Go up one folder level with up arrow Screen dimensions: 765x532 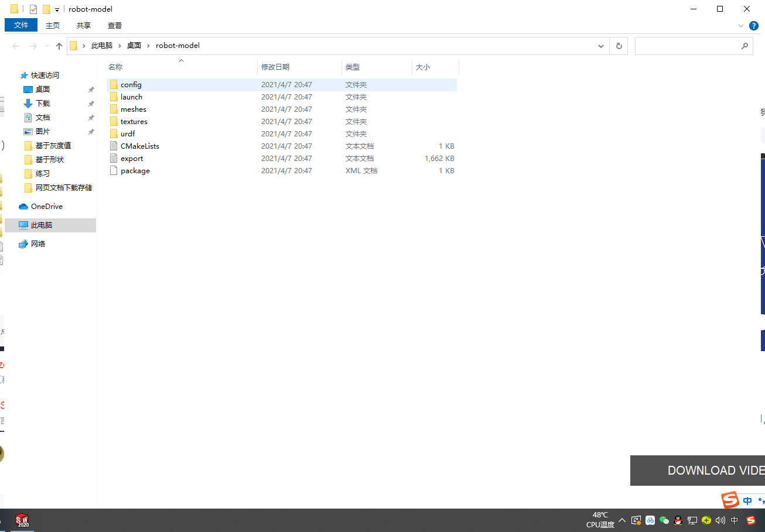coord(59,46)
